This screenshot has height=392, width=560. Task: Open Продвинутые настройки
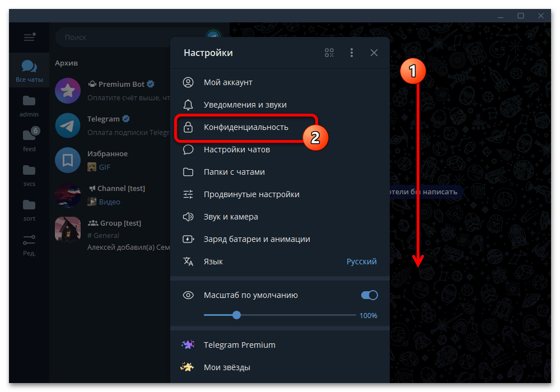point(279,194)
